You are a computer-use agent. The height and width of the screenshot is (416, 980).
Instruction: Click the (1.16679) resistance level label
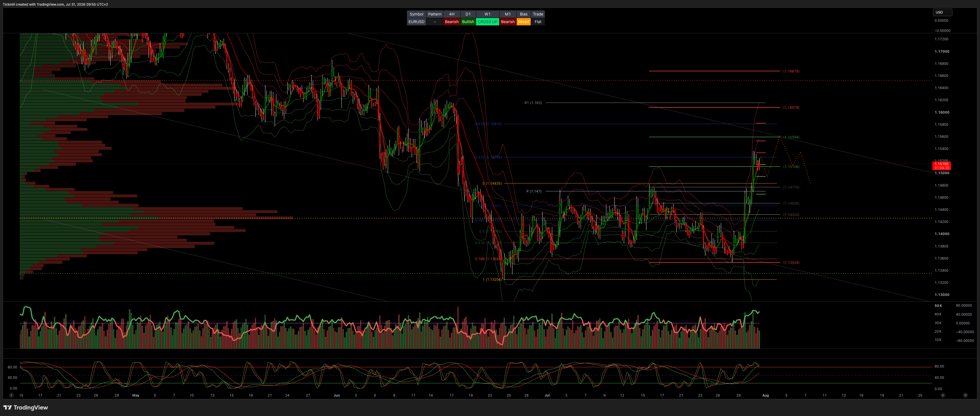pos(791,71)
